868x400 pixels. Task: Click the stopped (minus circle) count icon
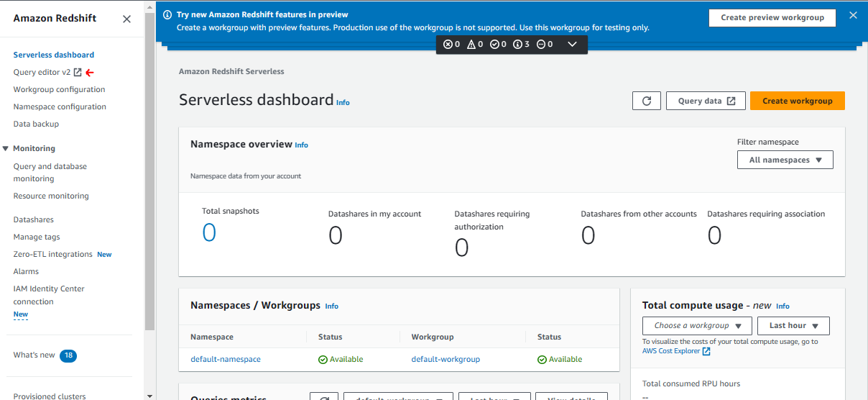click(541, 45)
